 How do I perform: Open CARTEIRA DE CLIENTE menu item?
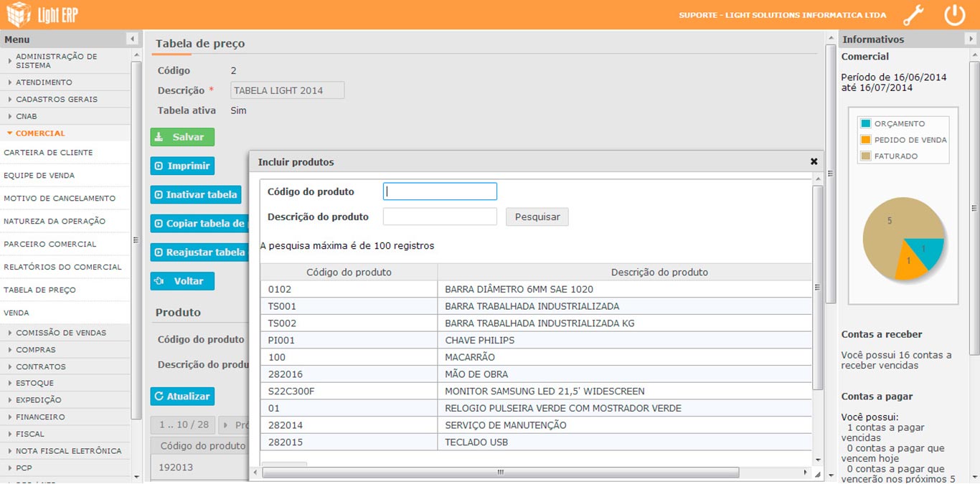[x=48, y=153]
